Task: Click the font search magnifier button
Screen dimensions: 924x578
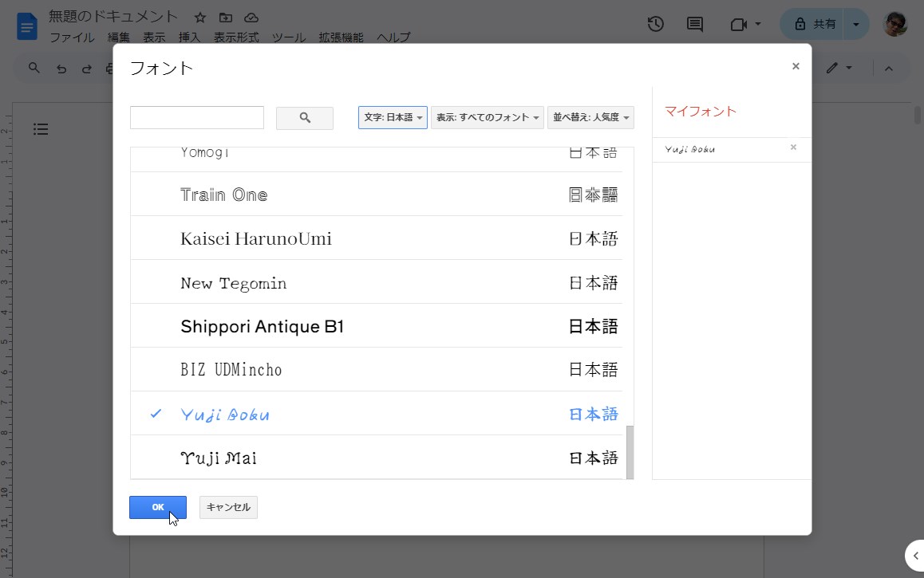Action: 305,118
